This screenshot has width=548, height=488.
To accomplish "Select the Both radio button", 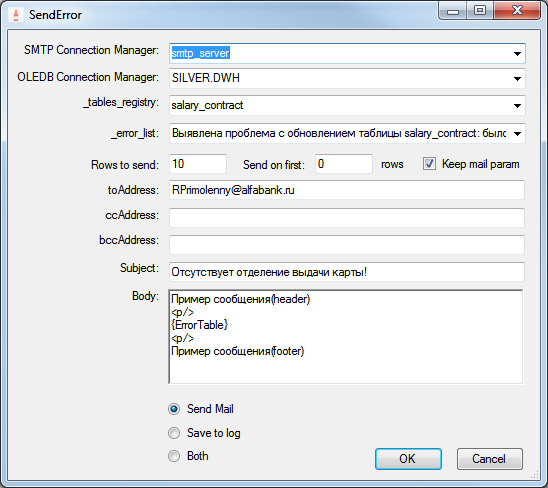I will [x=174, y=456].
